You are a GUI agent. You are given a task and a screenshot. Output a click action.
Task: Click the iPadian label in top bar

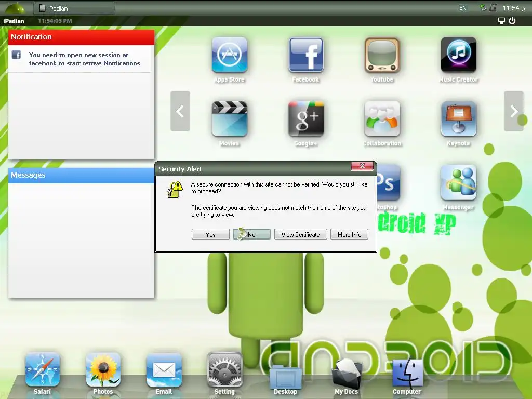click(x=14, y=21)
